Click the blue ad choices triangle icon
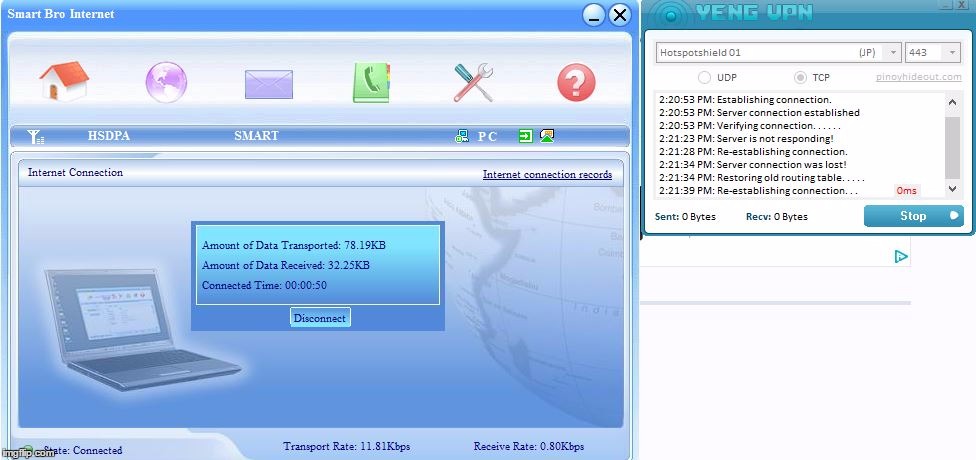 (901, 256)
